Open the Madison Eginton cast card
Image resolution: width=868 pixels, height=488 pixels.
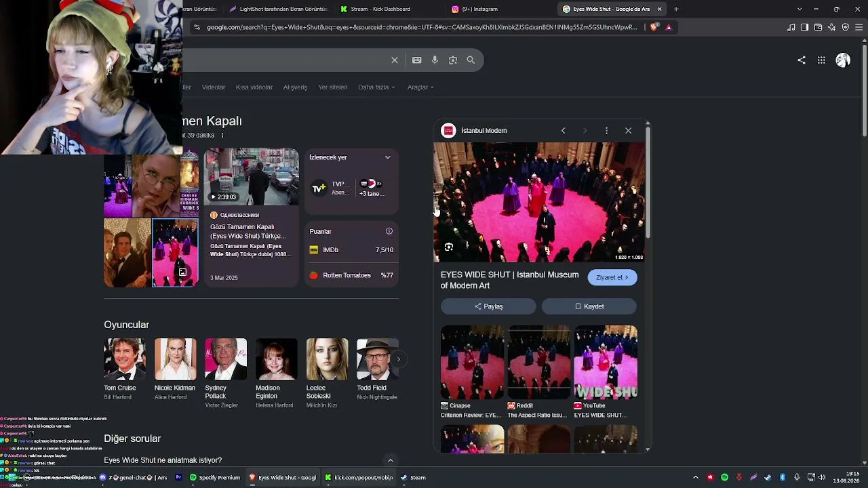[x=277, y=373]
